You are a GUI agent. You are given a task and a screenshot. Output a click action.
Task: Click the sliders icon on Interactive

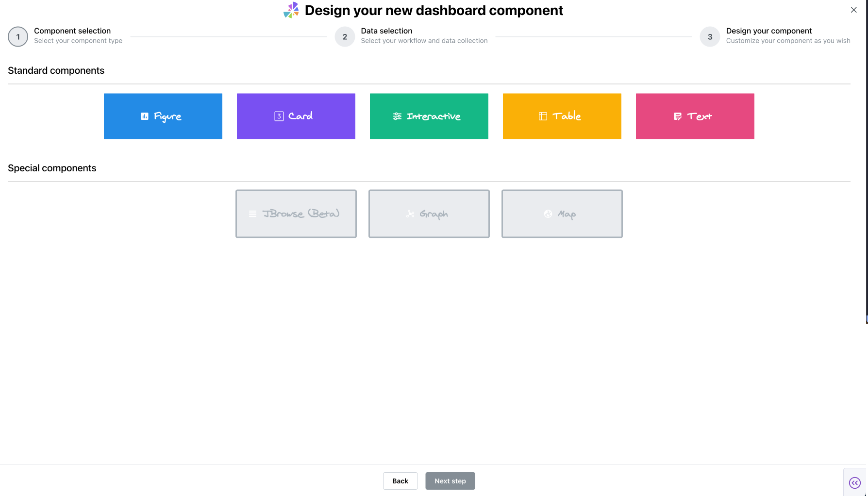[x=397, y=116]
